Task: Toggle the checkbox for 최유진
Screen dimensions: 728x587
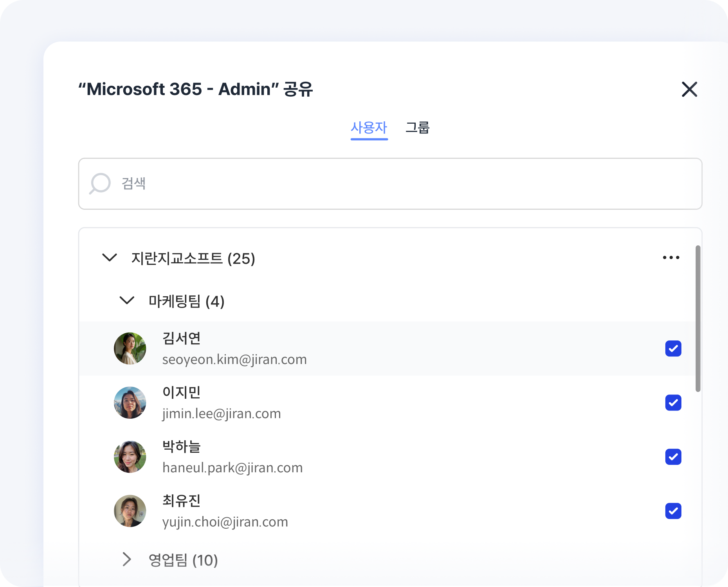Action: pyautogui.click(x=673, y=511)
